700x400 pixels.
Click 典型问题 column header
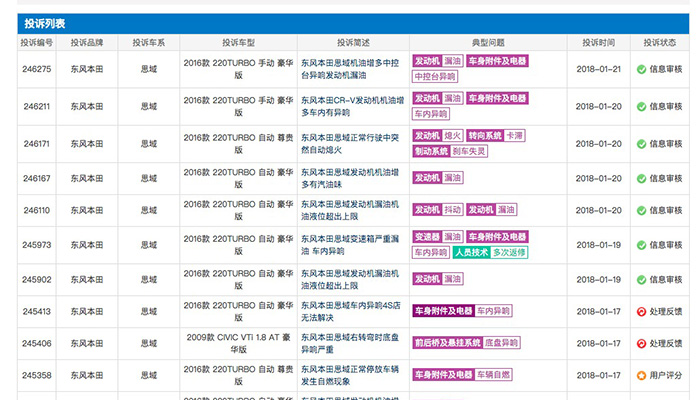pos(488,43)
